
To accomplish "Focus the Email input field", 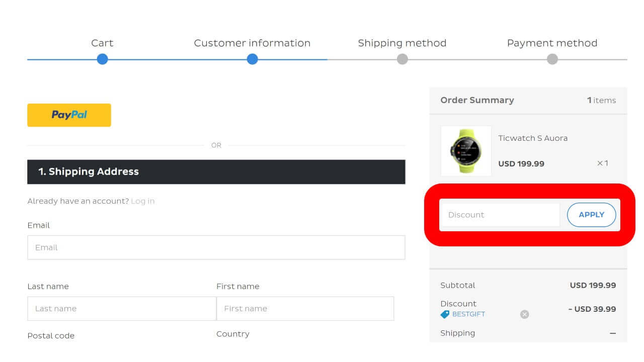I will (x=216, y=247).
